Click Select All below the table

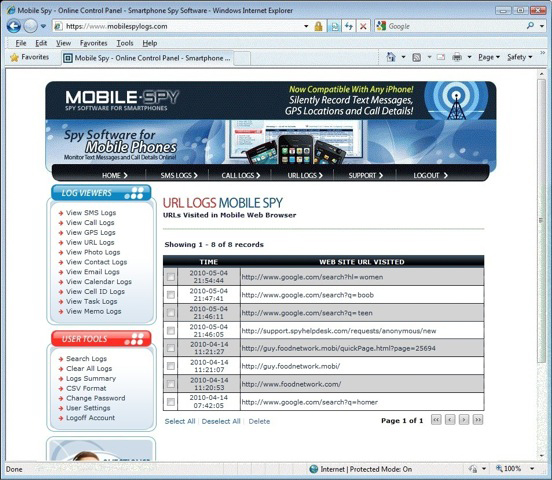click(180, 421)
